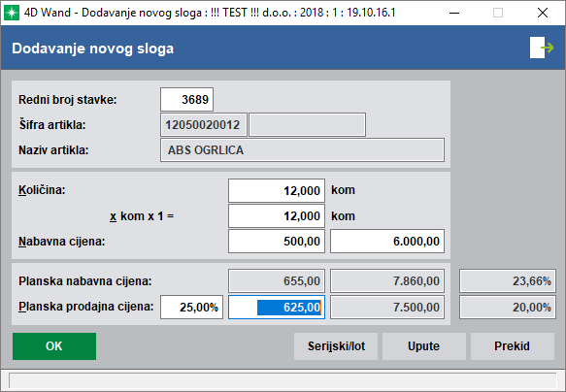Click the 23,66% percentage field
This screenshot has height=392, width=566.
[x=508, y=281]
